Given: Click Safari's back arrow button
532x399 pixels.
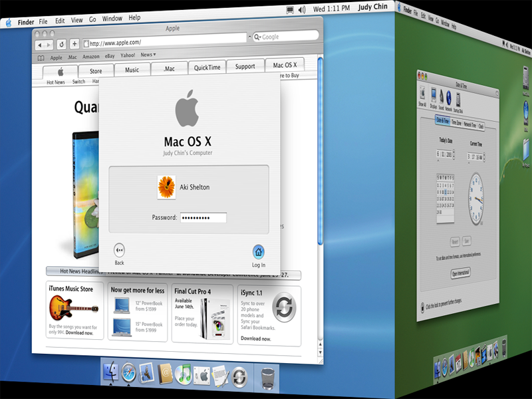Looking at the screenshot, I should (x=40, y=45).
